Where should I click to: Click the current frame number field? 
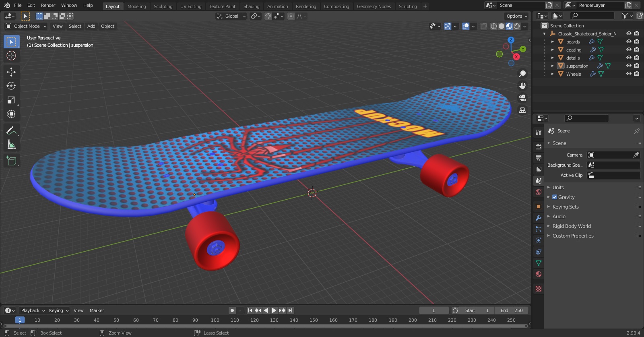434,310
